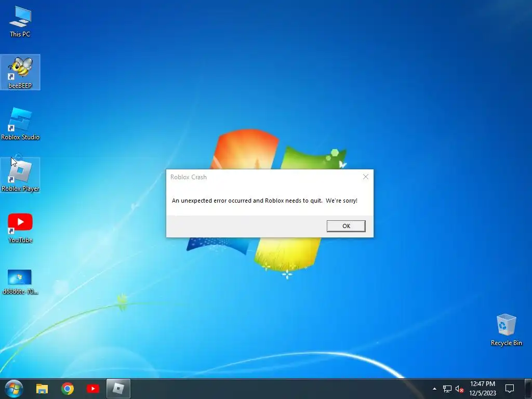Image resolution: width=532 pixels, height=399 pixels.
Task: Select the beeBEEP desktop shortcut
Action: [x=20, y=72]
